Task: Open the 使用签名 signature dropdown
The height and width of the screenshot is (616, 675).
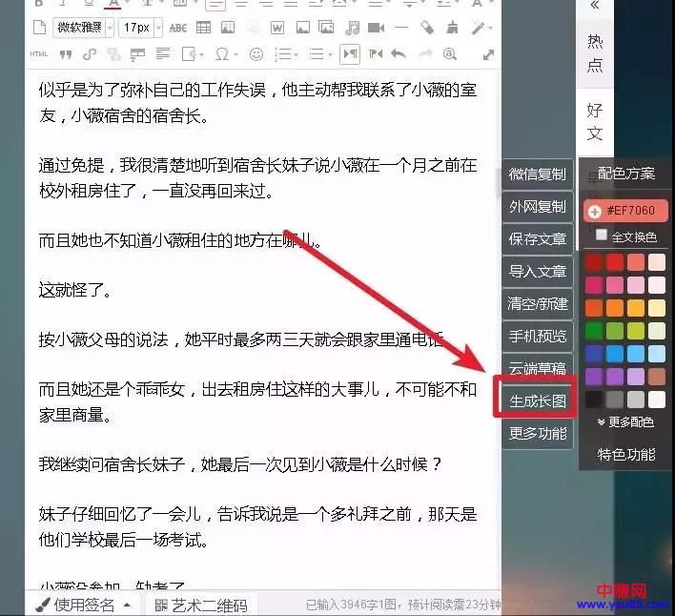Action: pyautogui.click(x=84, y=605)
